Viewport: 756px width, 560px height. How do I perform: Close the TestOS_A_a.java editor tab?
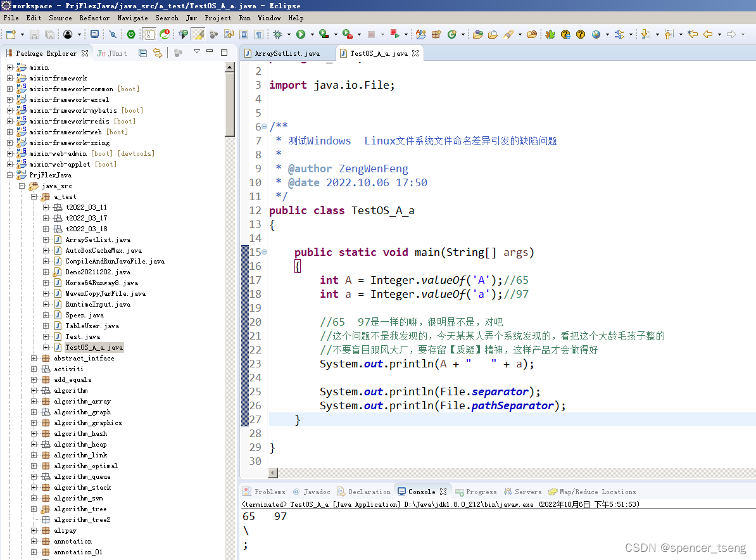[415, 54]
